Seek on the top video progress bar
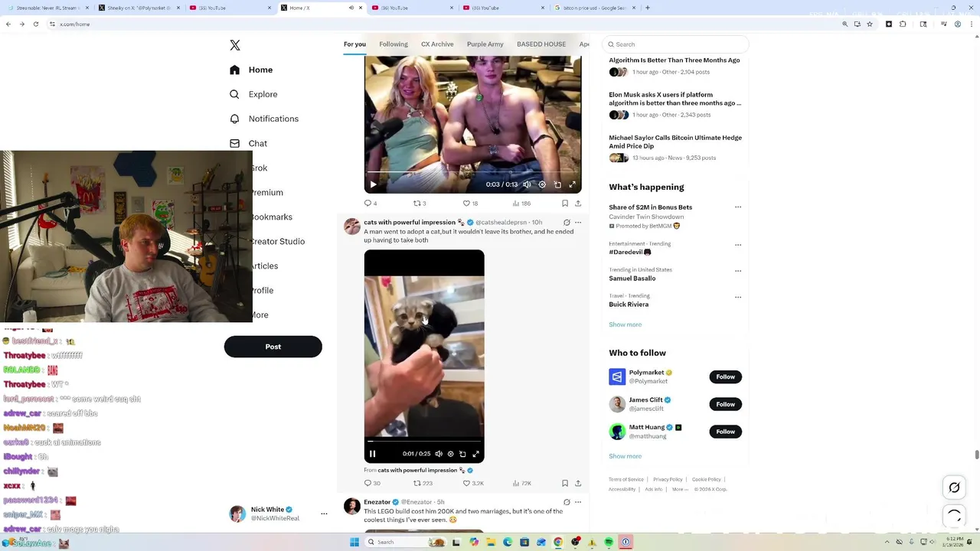The height and width of the screenshot is (551, 980). (x=472, y=172)
